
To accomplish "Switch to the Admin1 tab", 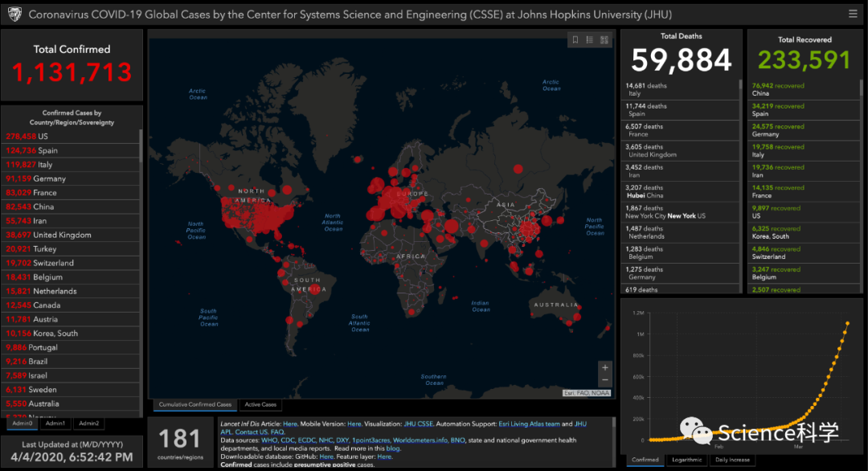I will click(x=55, y=424).
